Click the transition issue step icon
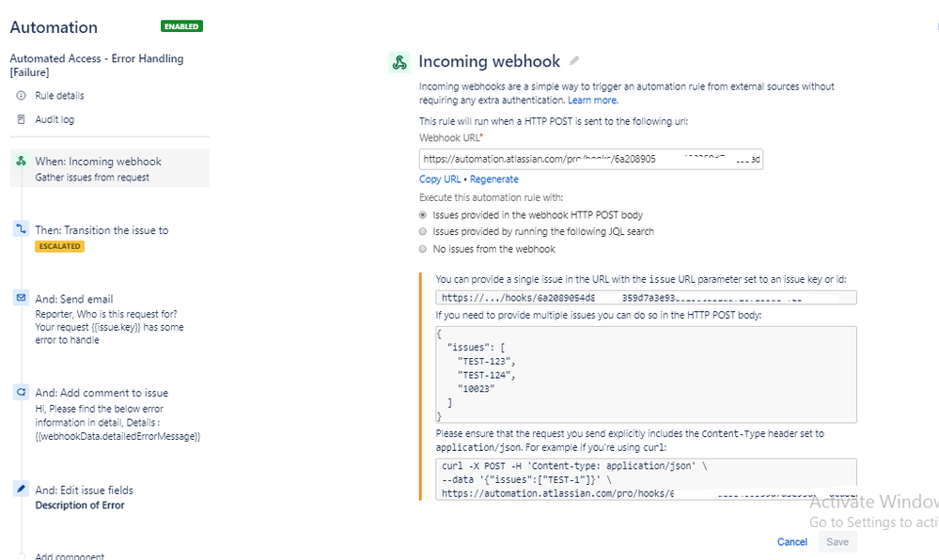The image size is (939, 560). click(21, 228)
